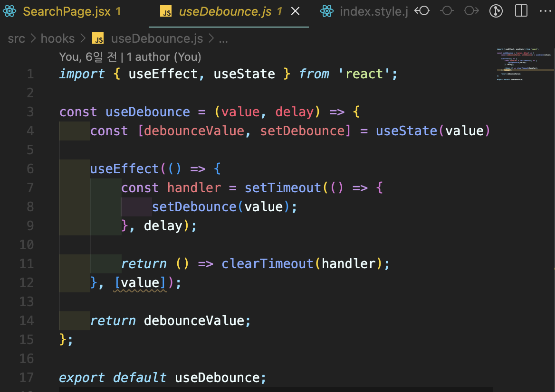This screenshot has height=392, width=555.
Task: Expand breadcrumb chevron after useDebounce.js
Action: (211, 38)
